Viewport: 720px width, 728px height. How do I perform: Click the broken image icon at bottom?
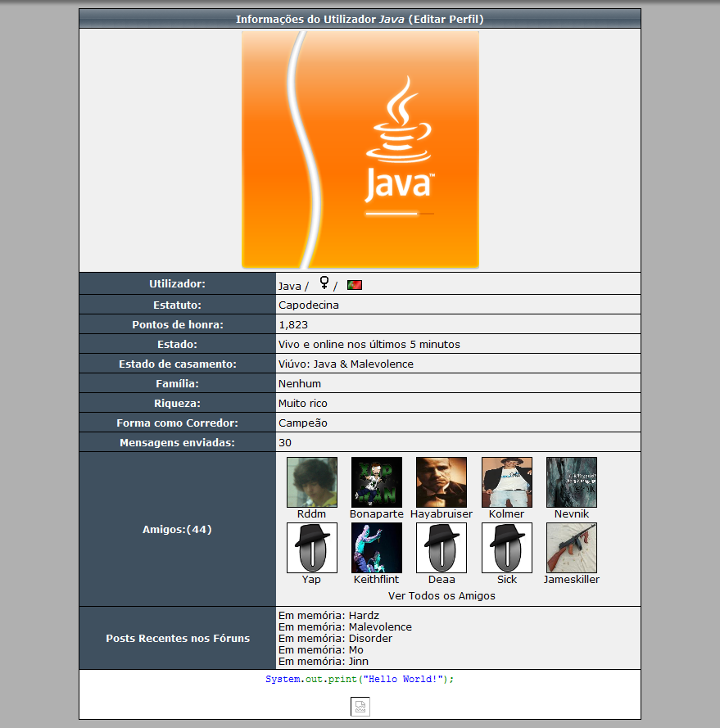coord(360,707)
